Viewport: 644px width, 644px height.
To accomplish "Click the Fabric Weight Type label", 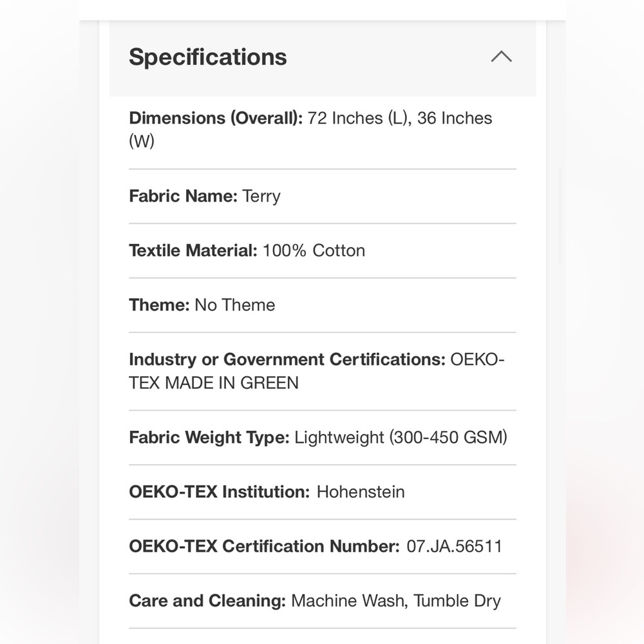I will pyautogui.click(x=209, y=437).
